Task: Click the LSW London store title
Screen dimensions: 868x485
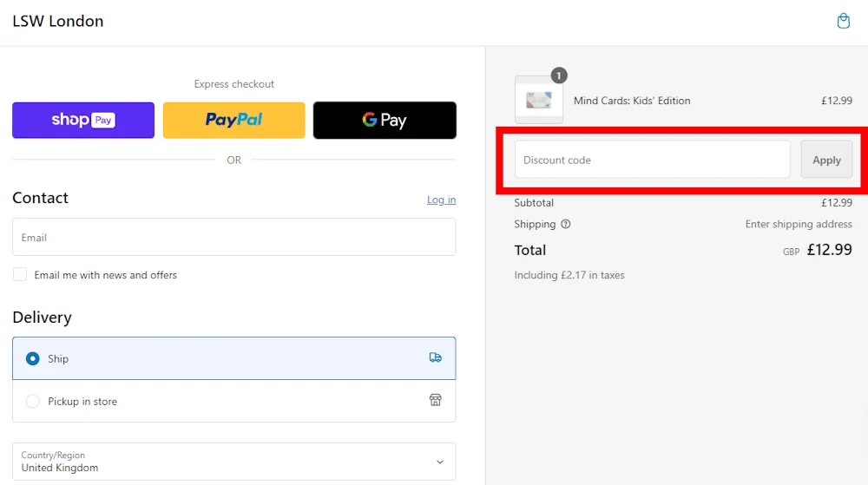Action: [58, 21]
